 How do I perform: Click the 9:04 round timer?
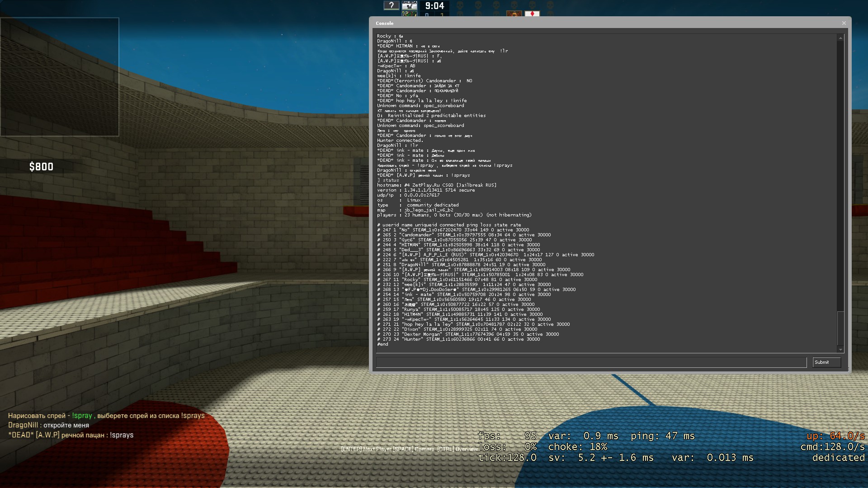pyautogui.click(x=434, y=6)
